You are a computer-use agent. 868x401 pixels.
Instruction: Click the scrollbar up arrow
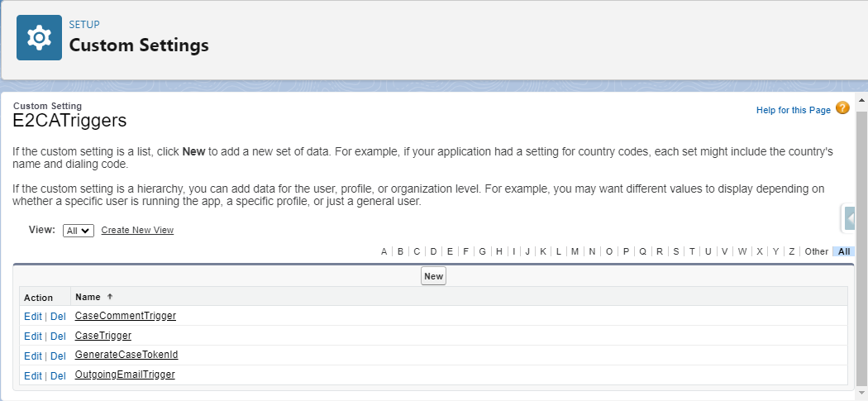coord(862,100)
